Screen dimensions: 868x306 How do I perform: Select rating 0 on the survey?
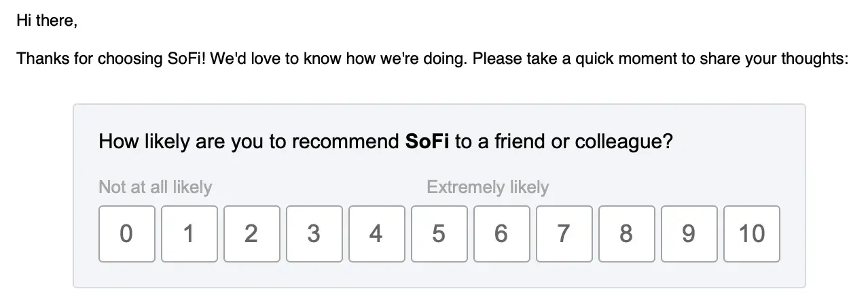click(126, 234)
